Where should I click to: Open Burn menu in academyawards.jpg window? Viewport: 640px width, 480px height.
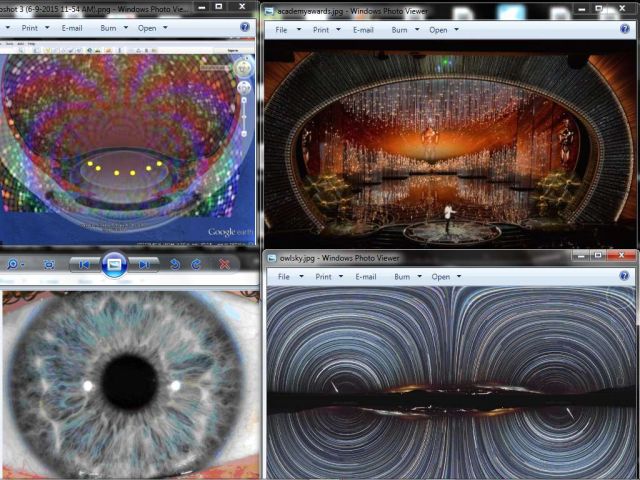point(399,30)
